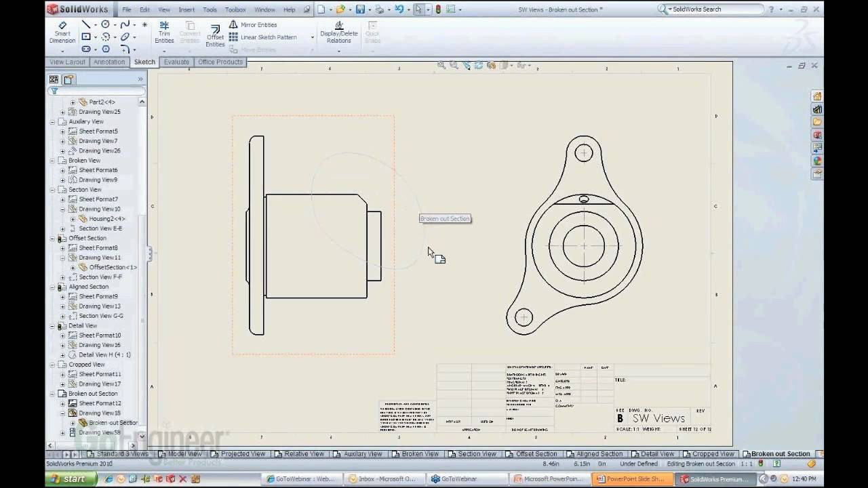This screenshot has height=488, width=868.
Task: Collapse the Auxiliary View sheet node
Action: pos(53,122)
